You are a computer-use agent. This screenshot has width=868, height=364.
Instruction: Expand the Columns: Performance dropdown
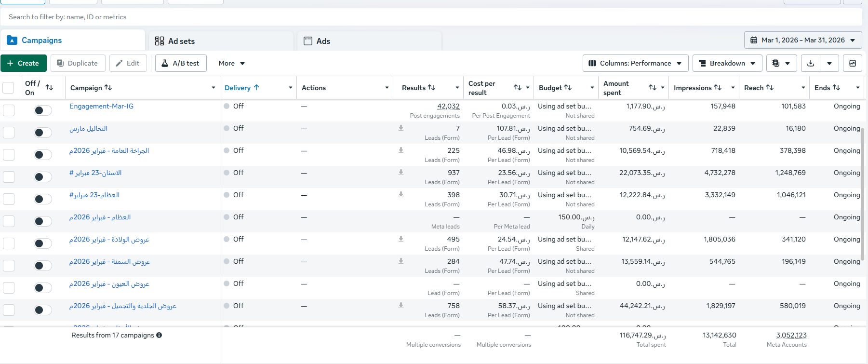635,63
